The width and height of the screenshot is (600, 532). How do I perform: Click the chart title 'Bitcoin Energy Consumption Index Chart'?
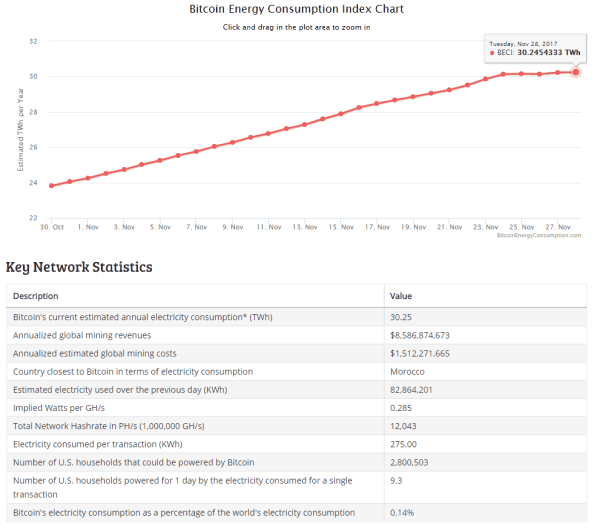[x=296, y=9]
